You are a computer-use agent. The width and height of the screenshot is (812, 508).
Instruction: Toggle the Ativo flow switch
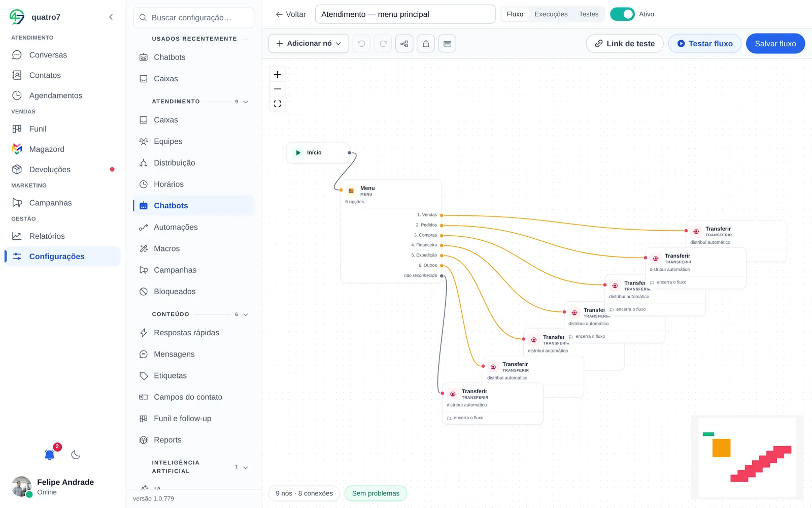coord(622,14)
